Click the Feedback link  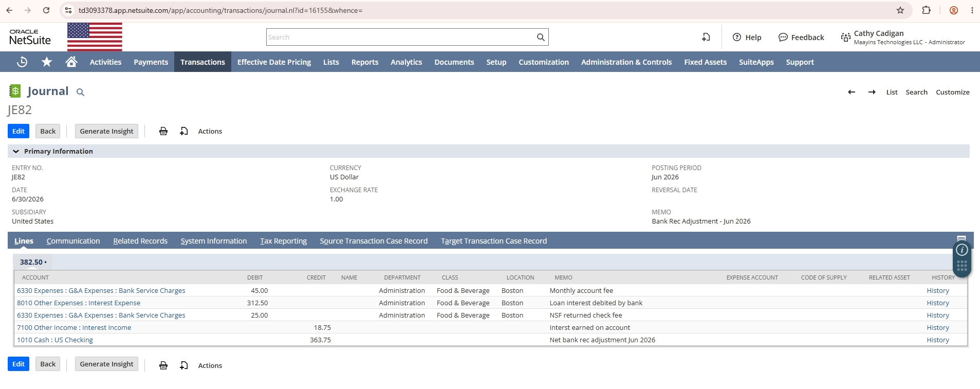click(801, 37)
